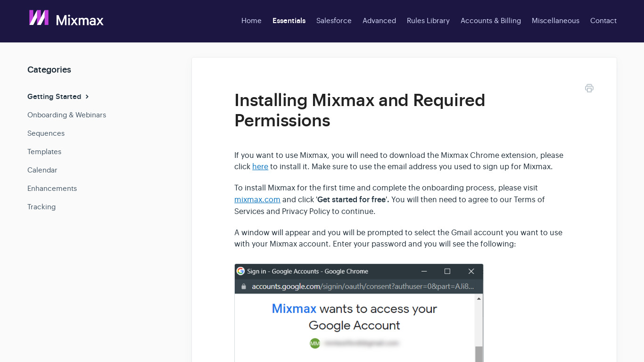The width and height of the screenshot is (644, 362).
Task: Navigate to Rules Library
Action: 428,21
